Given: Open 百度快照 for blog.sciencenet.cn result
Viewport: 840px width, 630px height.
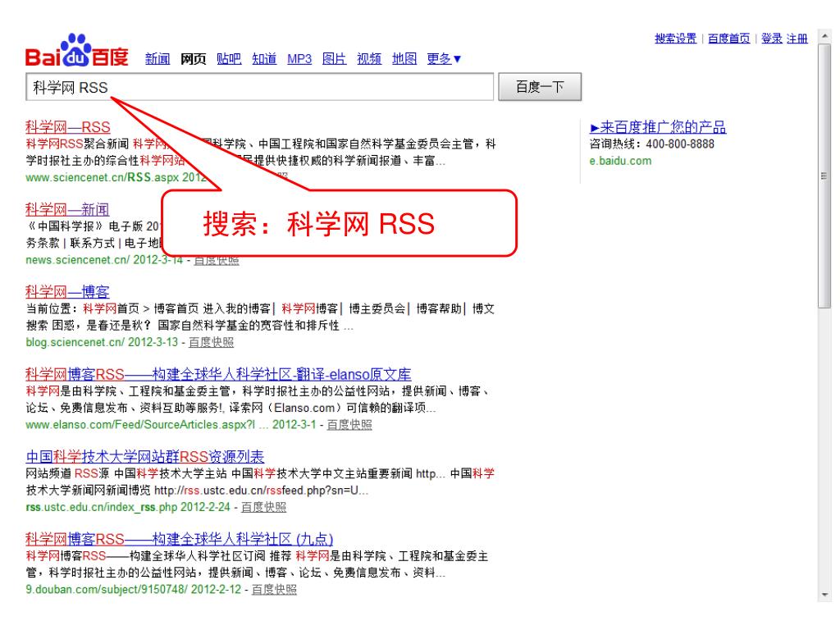Looking at the screenshot, I should pyautogui.click(x=211, y=342).
